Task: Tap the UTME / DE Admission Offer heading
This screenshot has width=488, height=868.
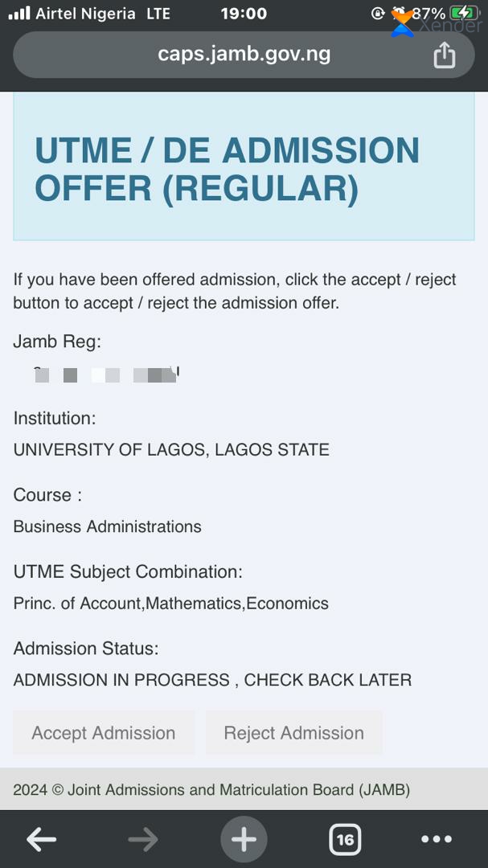Action: 227,169
